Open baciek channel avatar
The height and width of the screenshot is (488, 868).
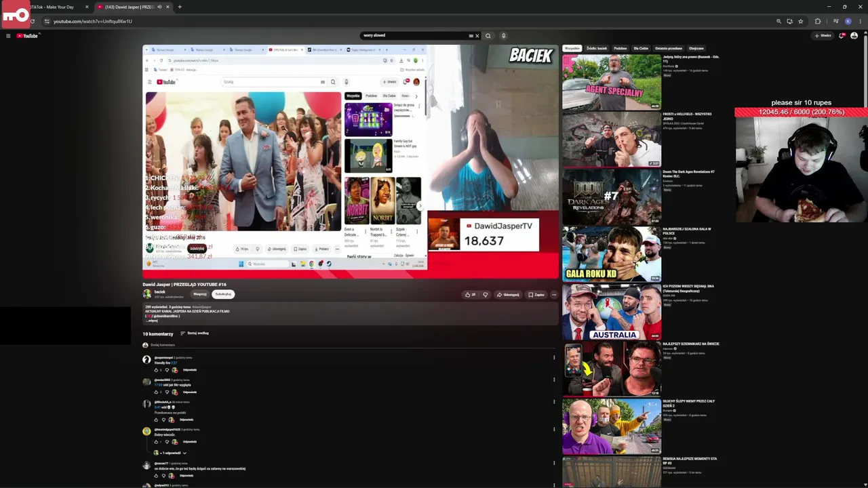click(x=146, y=294)
